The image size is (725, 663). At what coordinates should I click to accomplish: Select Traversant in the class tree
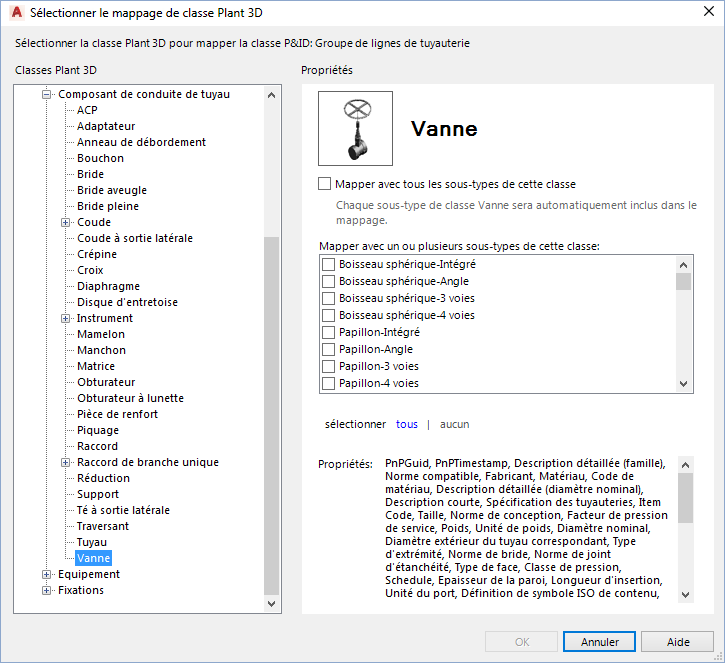click(103, 526)
